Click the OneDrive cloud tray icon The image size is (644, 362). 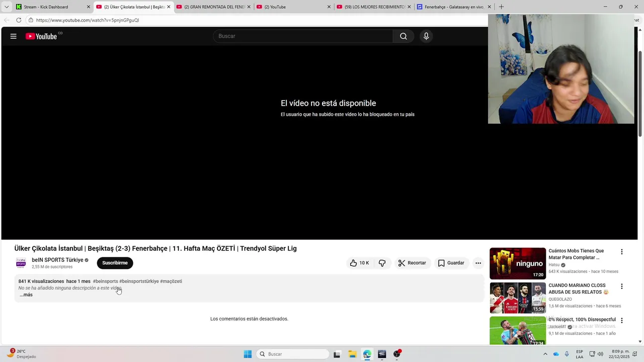(556, 354)
